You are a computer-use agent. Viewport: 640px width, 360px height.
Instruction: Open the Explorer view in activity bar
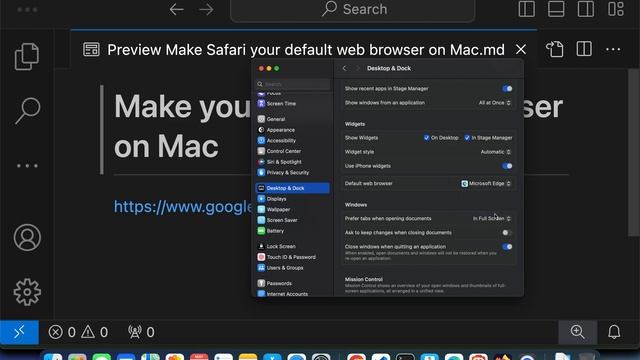tap(27, 56)
